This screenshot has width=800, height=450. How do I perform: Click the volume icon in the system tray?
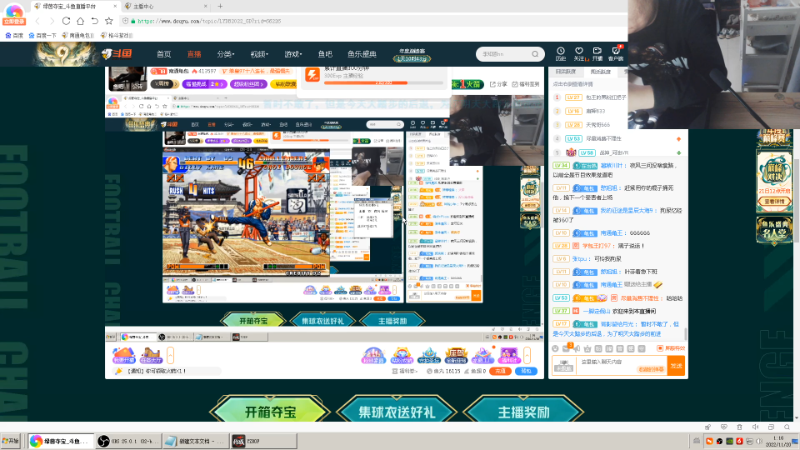[759, 441]
